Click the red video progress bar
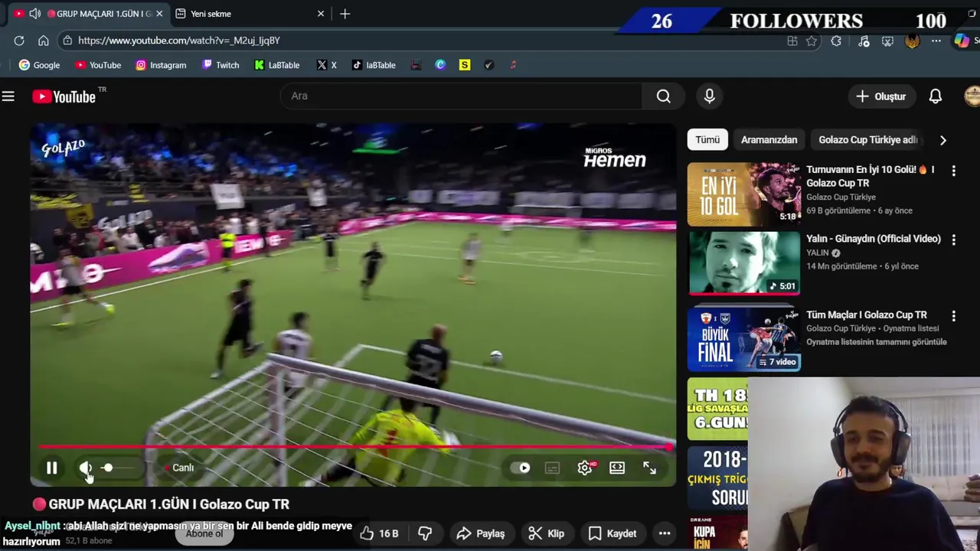The width and height of the screenshot is (980, 551). [x=354, y=447]
